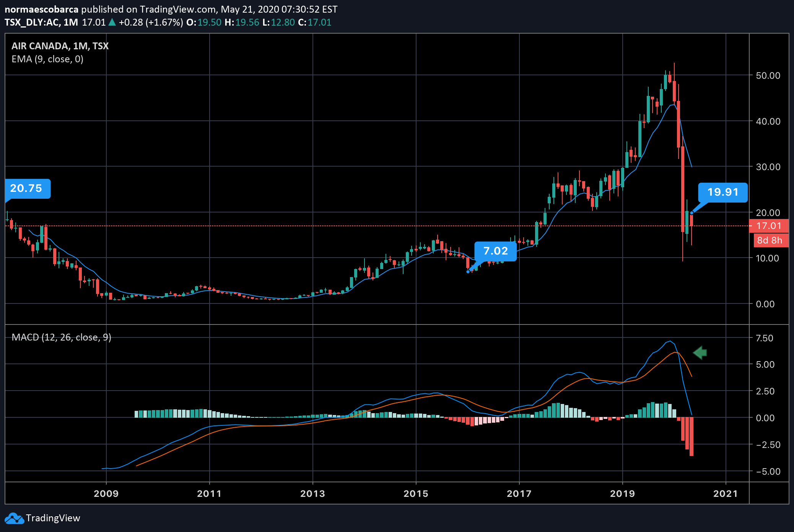
Task: Click the 8d 8h countdown label
Action: point(770,240)
